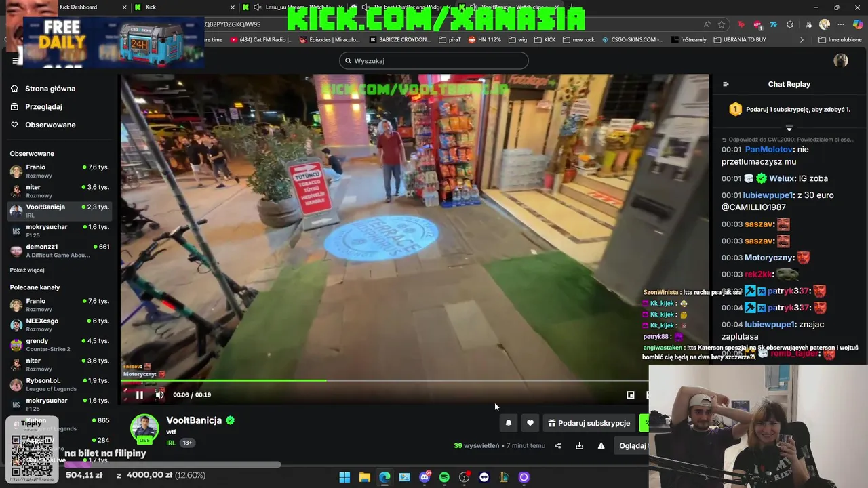Open the Inne ulubione bookmarks folder
868x488 pixels.
coord(840,40)
